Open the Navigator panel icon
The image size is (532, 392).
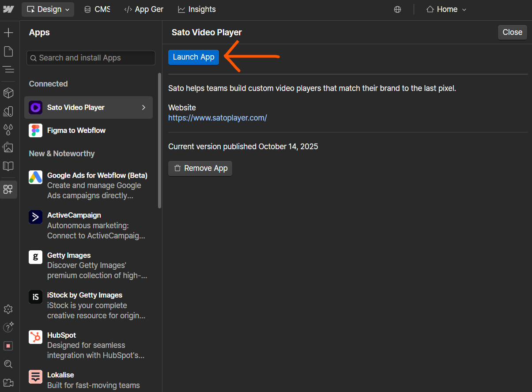(x=8, y=70)
